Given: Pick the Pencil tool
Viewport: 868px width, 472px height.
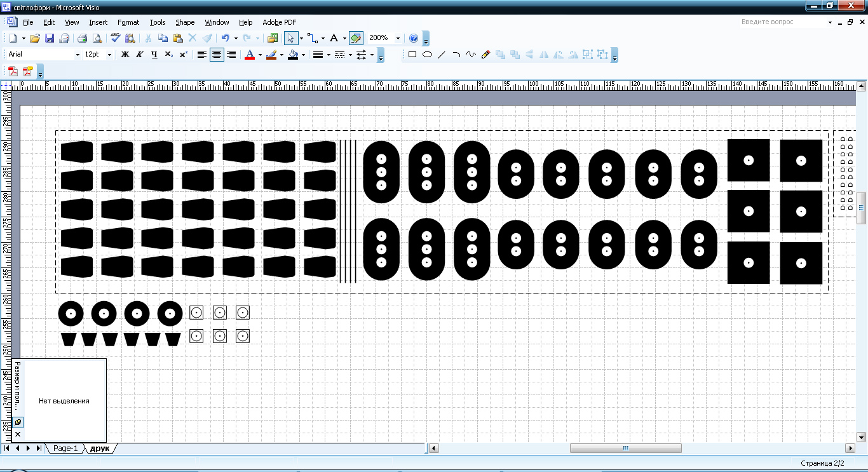Looking at the screenshot, I should tap(485, 55).
